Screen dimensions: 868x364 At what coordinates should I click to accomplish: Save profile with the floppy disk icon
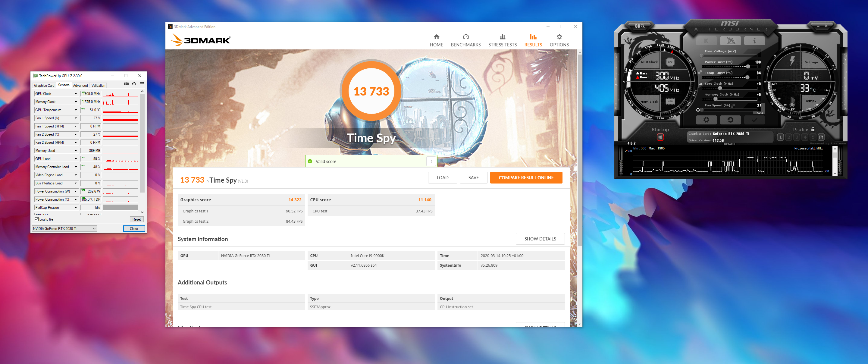tap(821, 137)
